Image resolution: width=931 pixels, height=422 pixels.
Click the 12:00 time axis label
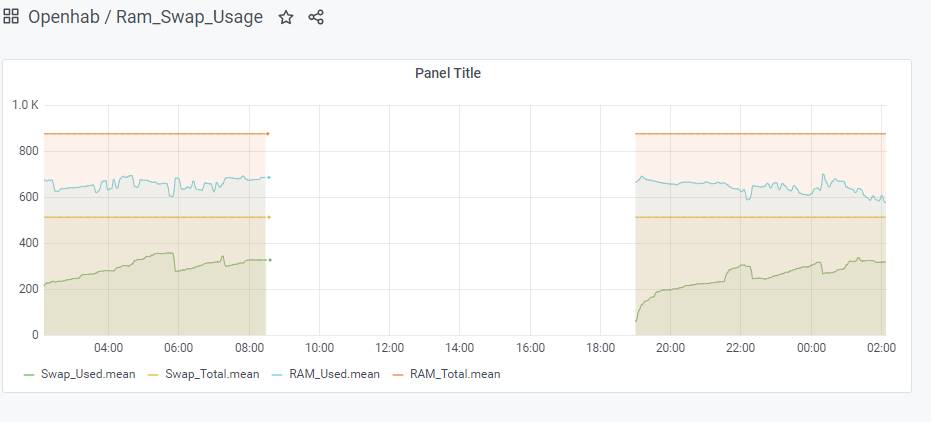pyautogui.click(x=389, y=348)
